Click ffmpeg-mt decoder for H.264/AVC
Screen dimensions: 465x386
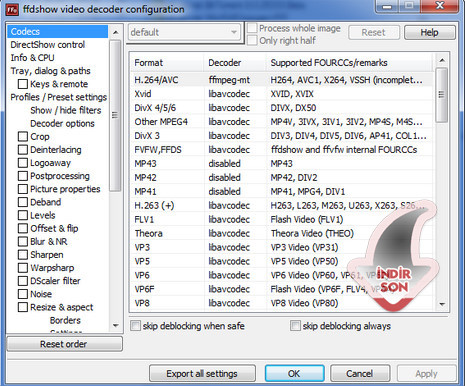pos(229,80)
